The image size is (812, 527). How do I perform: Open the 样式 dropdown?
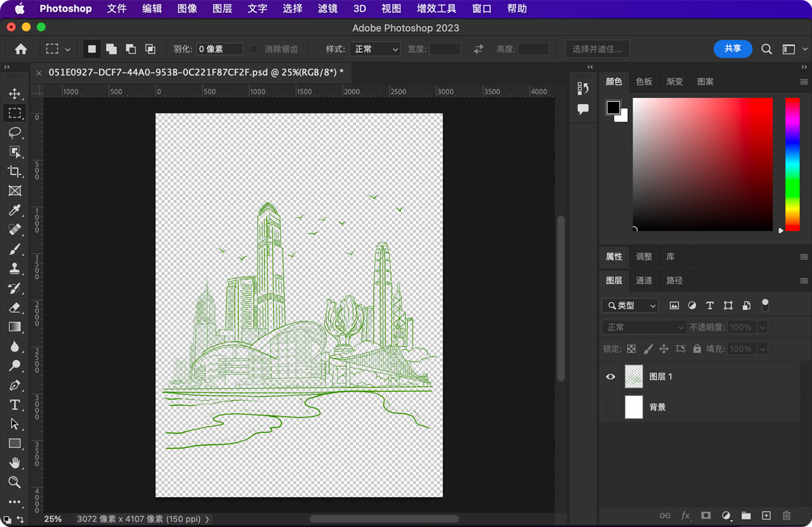pyautogui.click(x=374, y=49)
